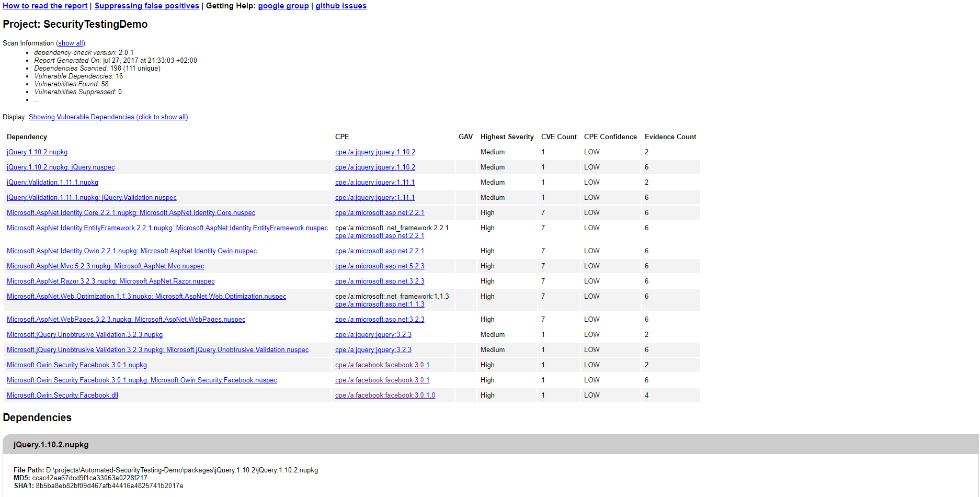Collapse the jQuery.1.10.2.nupkg section header
980x497 pixels.
(491, 445)
